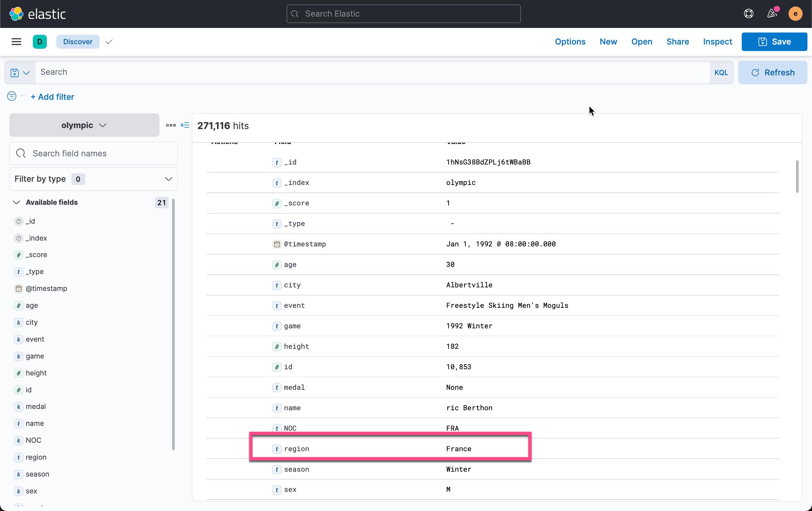This screenshot has height=511, width=812.
Task: Click the text icon for the event row
Action: (x=277, y=306)
